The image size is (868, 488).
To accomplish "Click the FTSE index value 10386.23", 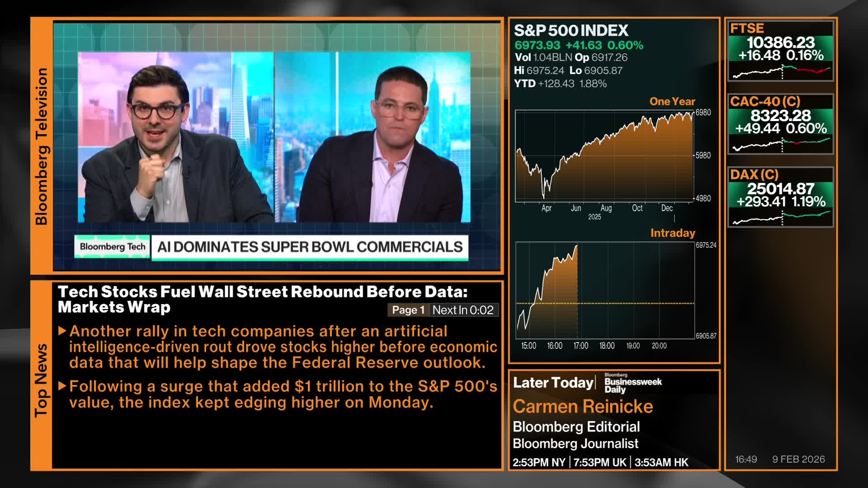I will (780, 42).
